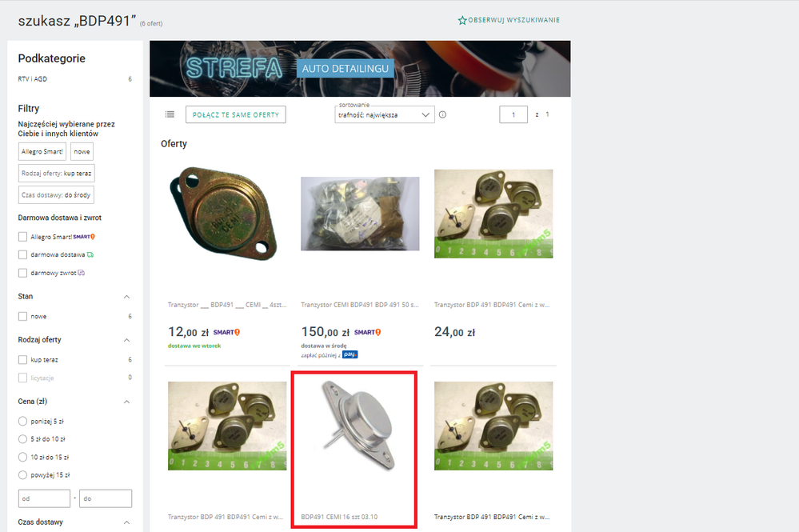This screenshot has height=532, width=799.
Task: Open the BDP491 CEMI 16 szt 03.10 listing title
Action: (x=339, y=517)
